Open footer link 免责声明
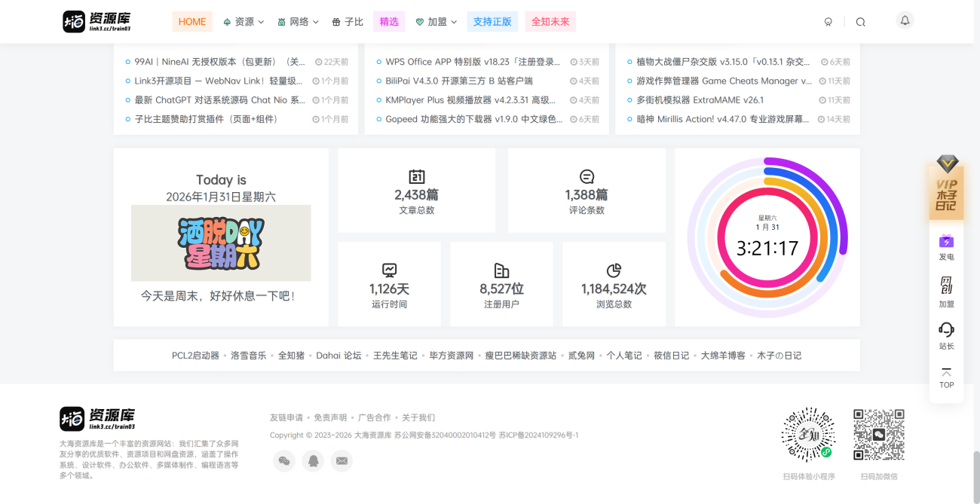 (330, 417)
